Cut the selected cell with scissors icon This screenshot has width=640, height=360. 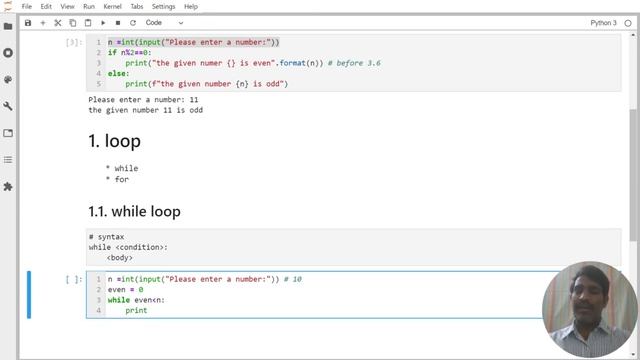(58, 23)
